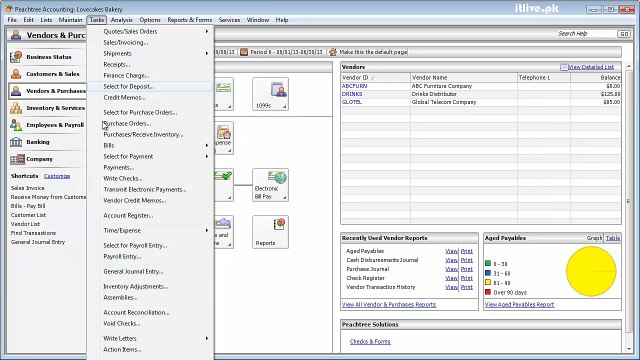Screen dimensions: 640x360
Task: Open View All Vendor & Purchases Reports
Action: (389, 304)
